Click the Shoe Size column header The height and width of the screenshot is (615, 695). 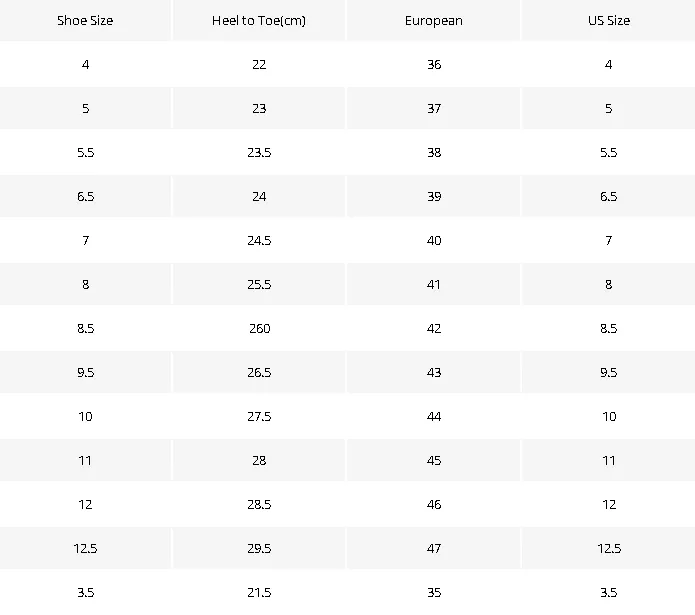(85, 20)
